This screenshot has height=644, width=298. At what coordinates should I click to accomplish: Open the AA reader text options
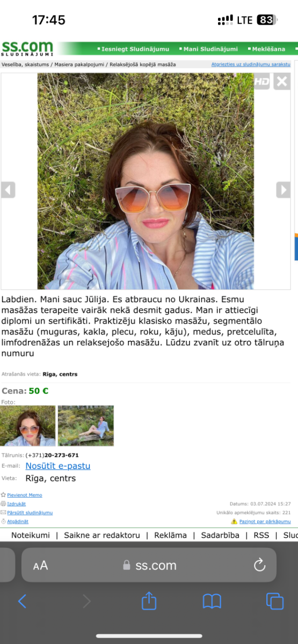click(x=40, y=565)
